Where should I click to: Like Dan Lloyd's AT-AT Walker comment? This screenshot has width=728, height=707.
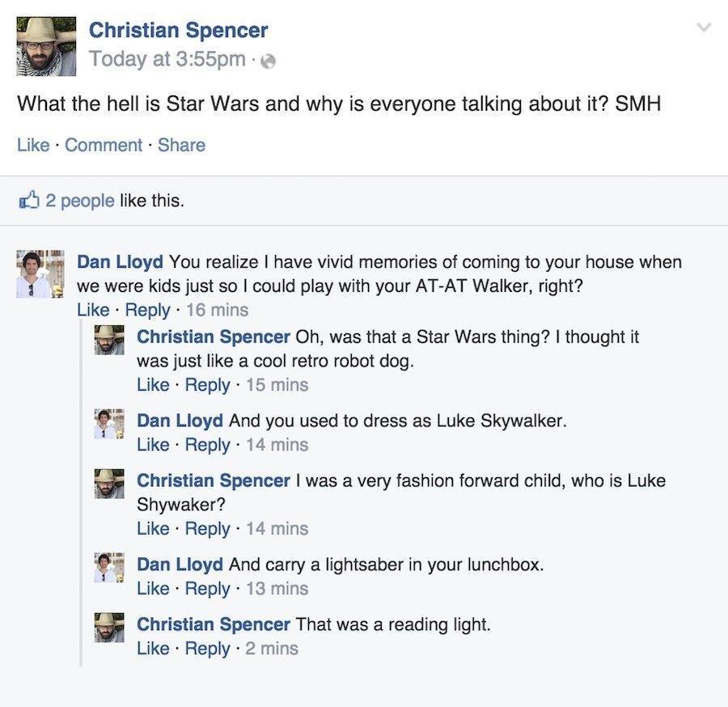pos(93,310)
